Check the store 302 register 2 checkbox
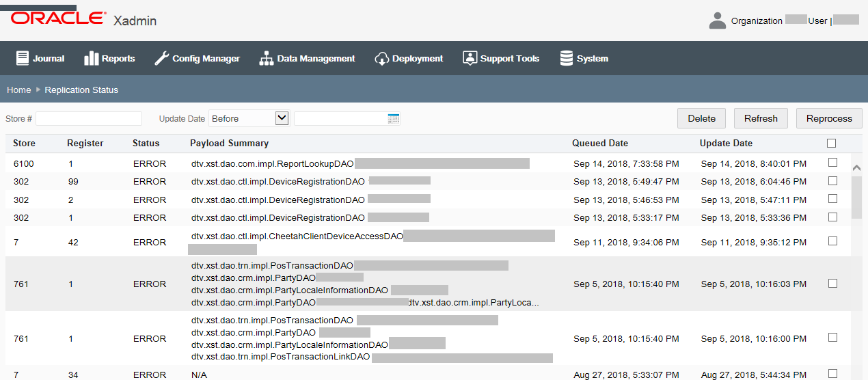Image resolution: width=868 pixels, height=380 pixels. click(x=832, y=199)
